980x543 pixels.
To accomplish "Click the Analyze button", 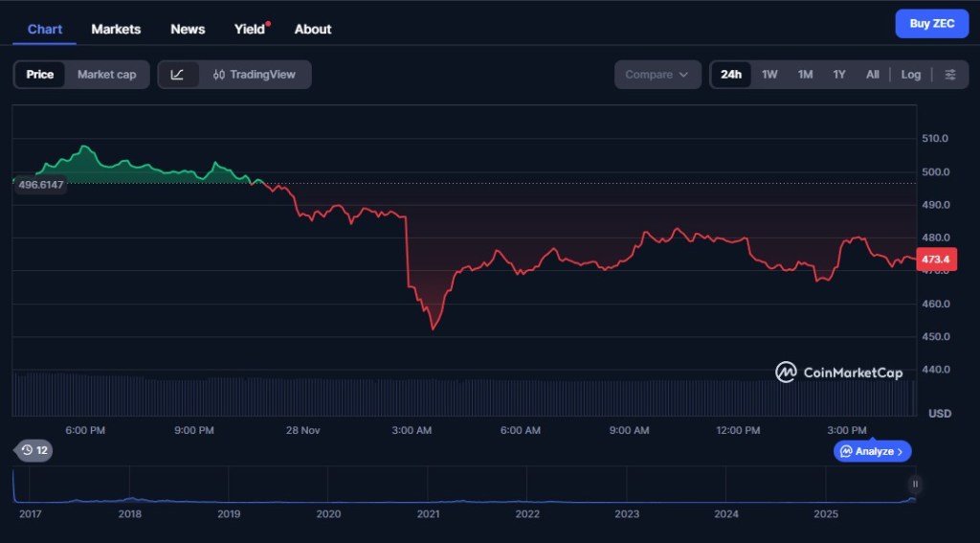I will pos(872,451).
